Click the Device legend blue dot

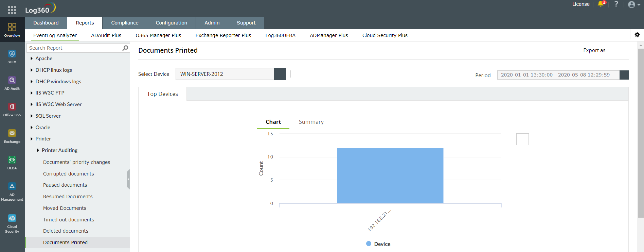369,244
